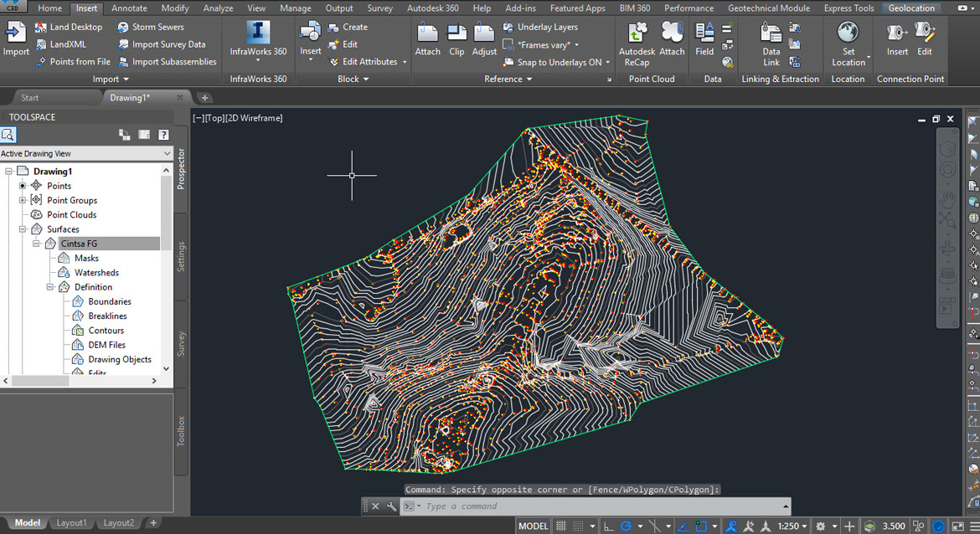Open Data Link manager
This screenshot has height=534, width=980.
click(x=771, y=43)
